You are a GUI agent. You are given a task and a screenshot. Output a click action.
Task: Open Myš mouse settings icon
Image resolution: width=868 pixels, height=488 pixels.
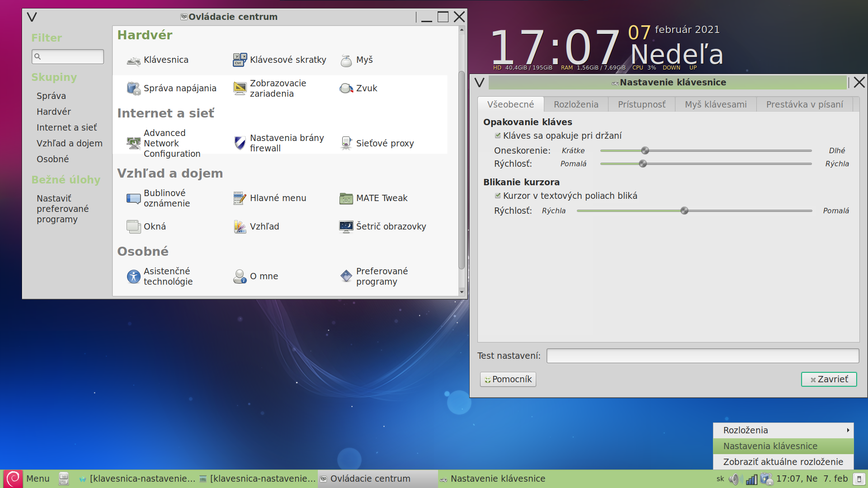[346, 60]
